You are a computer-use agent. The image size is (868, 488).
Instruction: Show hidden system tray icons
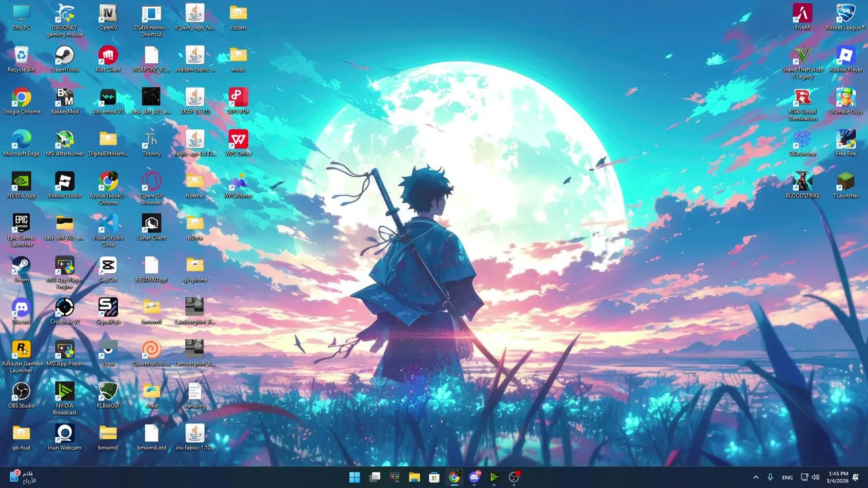click(755, 477)
